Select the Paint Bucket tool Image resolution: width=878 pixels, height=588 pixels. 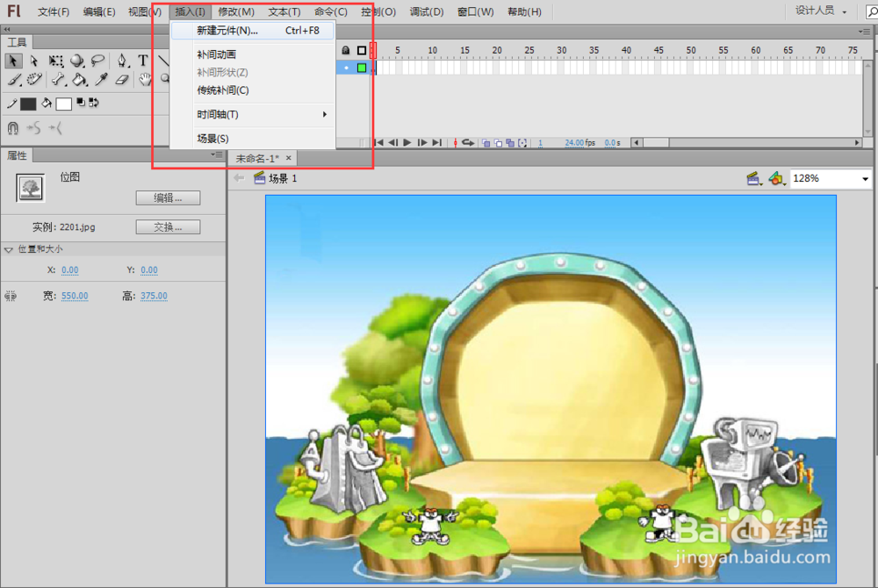pos(80,80)
